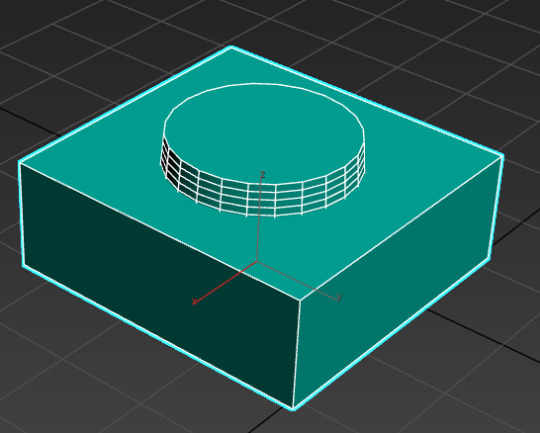Image resolution: width=540 pixels, height=433 pixels.
Task: Click the red X axis handle
Action: tap(225, 283)
